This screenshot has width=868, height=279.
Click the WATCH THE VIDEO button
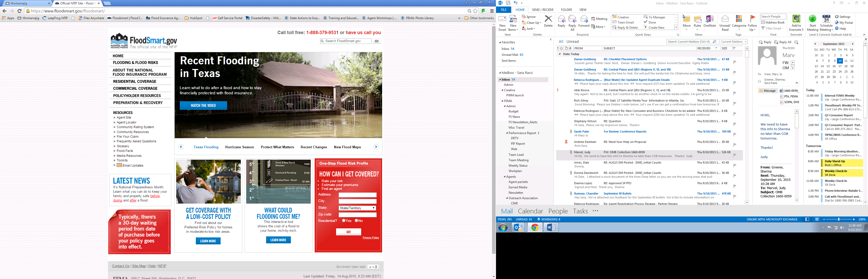[x=203, y=105]
